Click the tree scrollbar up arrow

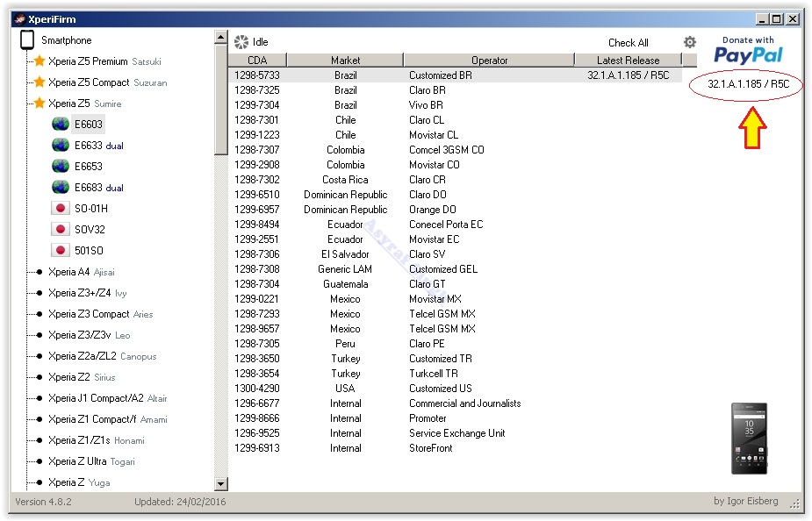pyautogui.click(x=221, y=37)
